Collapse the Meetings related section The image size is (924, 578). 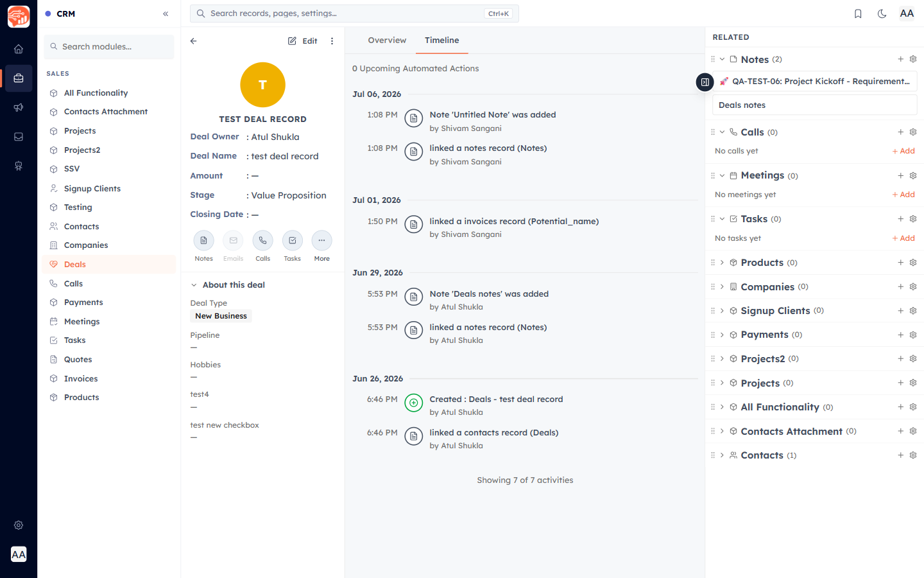(723, 175)
